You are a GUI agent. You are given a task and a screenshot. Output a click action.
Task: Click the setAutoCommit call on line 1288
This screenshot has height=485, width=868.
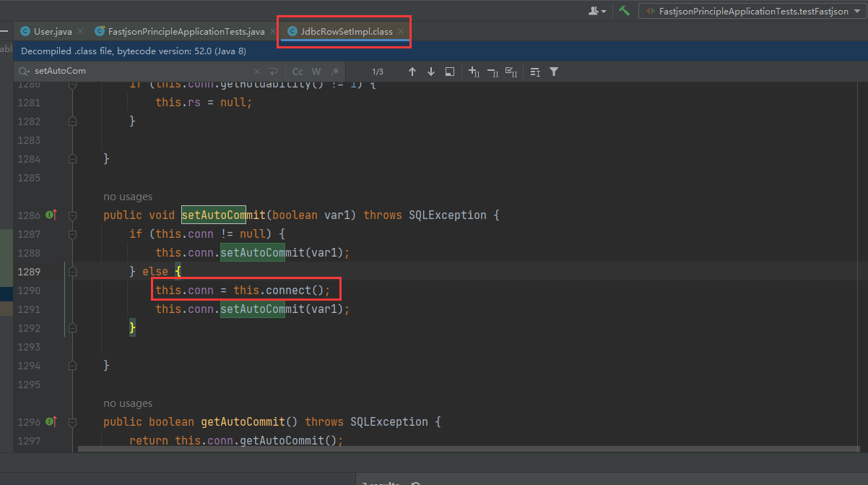click(x=263, y=253)
